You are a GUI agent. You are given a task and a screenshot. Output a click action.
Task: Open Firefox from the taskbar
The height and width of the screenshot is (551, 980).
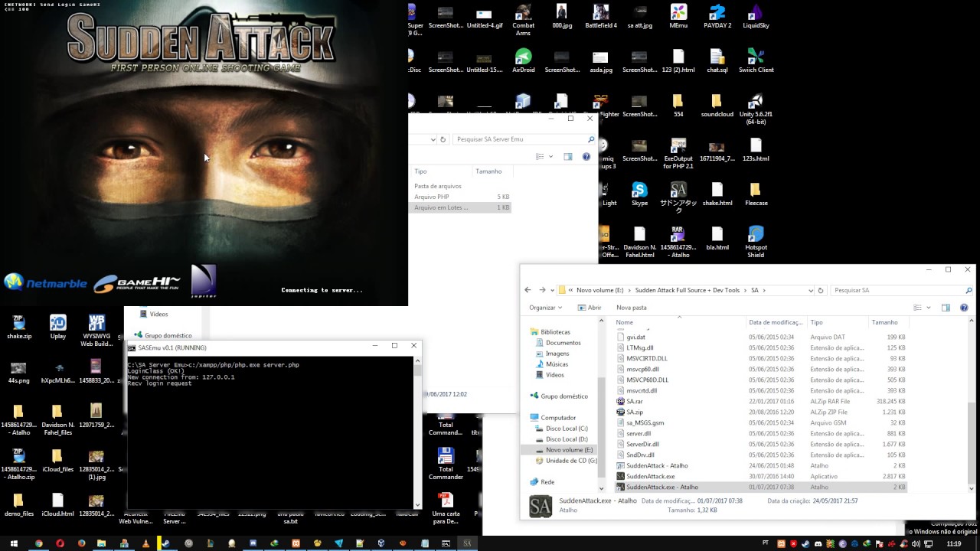click(x=81, y=543)
